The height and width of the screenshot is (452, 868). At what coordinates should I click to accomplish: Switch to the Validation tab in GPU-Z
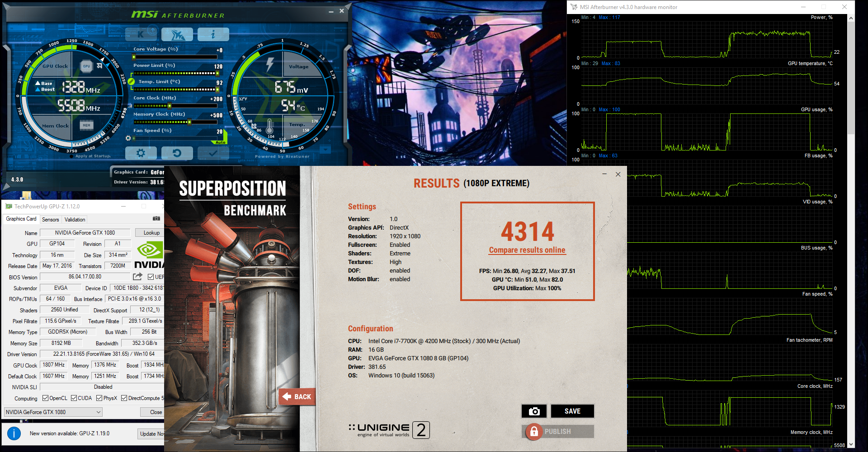pos(75,220)
